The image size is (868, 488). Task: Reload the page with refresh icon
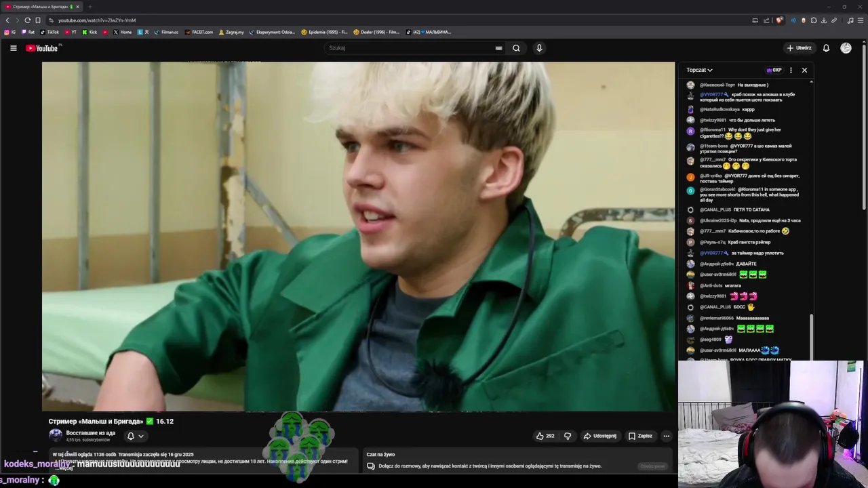(x=28, y=20)
